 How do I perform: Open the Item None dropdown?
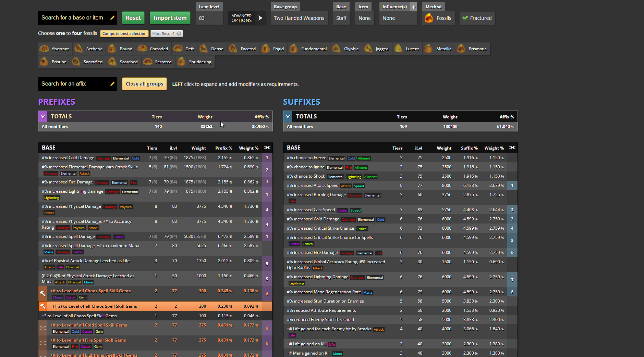point(365,18)
